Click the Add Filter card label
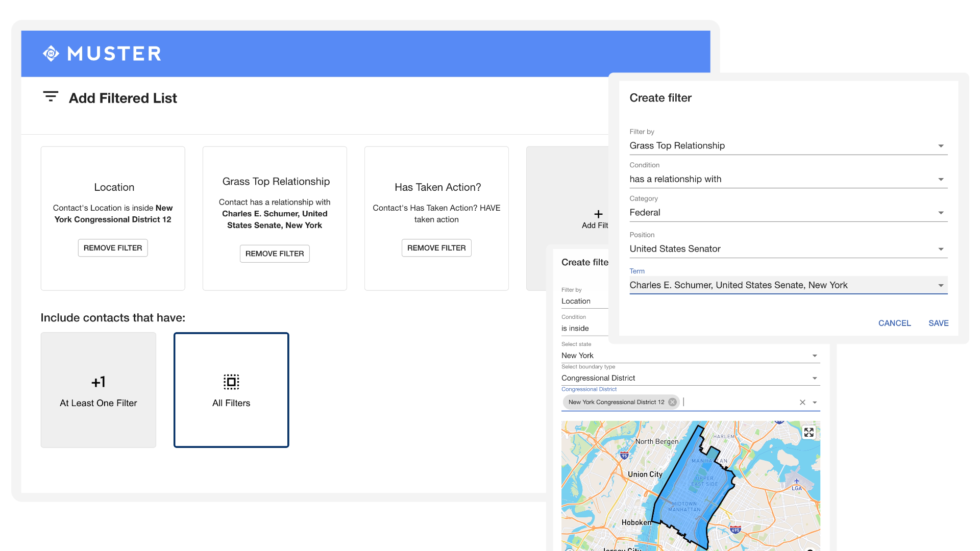Screen dimensions: 980x551 (x=595, y=226)
